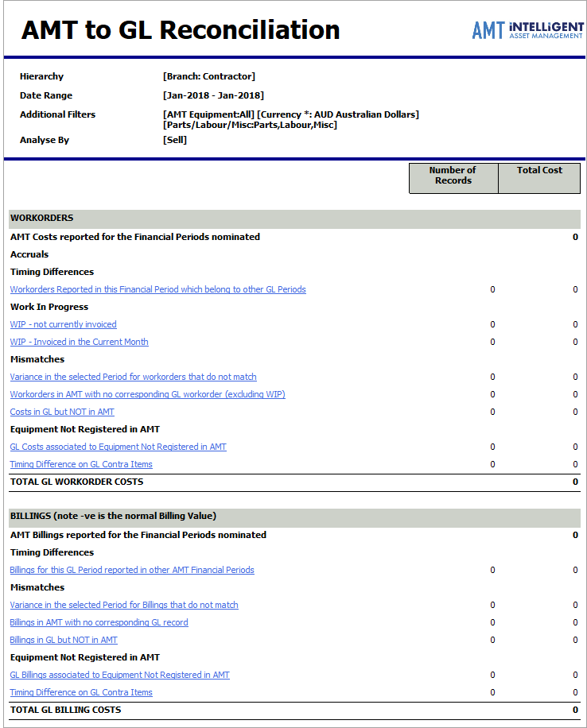587x728 pixels.
Task: Open GL Billings associated to Equipment Not Registered
Action: [119, 675]
